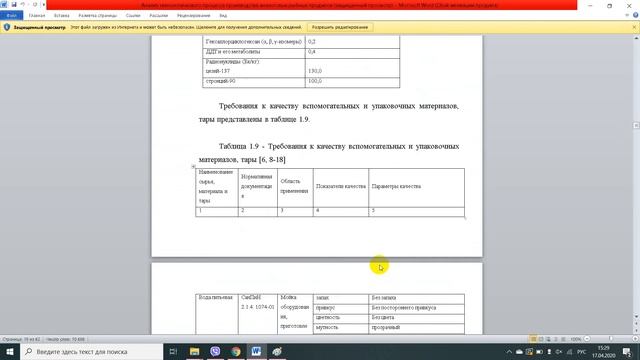Click the volume icon in system tray
Screen dimensions: 640x360
coord(559,352)
